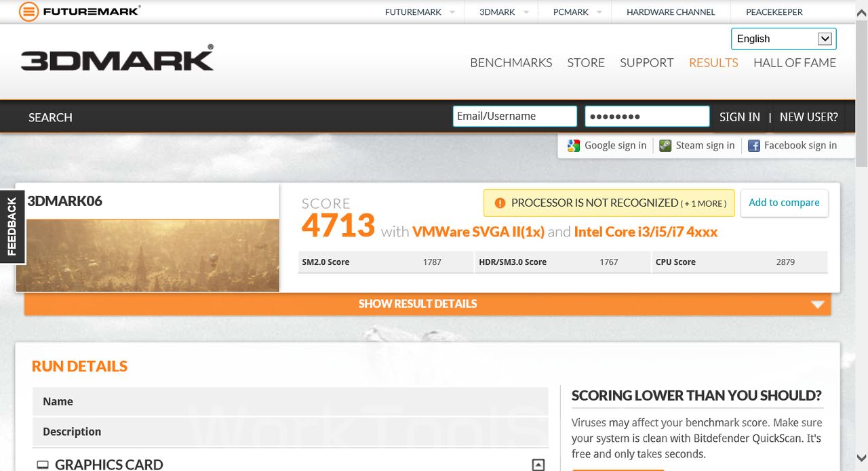Click the 3DMark06 result thumbnail image
868x471 pixels.
pos(148,255)
